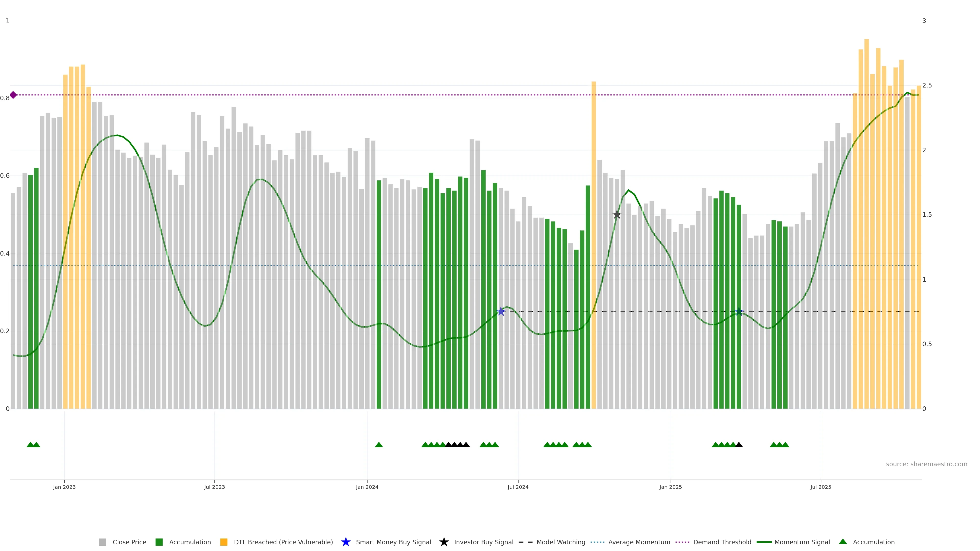
Task: Click the green Accumulation triangle legend icon
Action: [843, 542]
